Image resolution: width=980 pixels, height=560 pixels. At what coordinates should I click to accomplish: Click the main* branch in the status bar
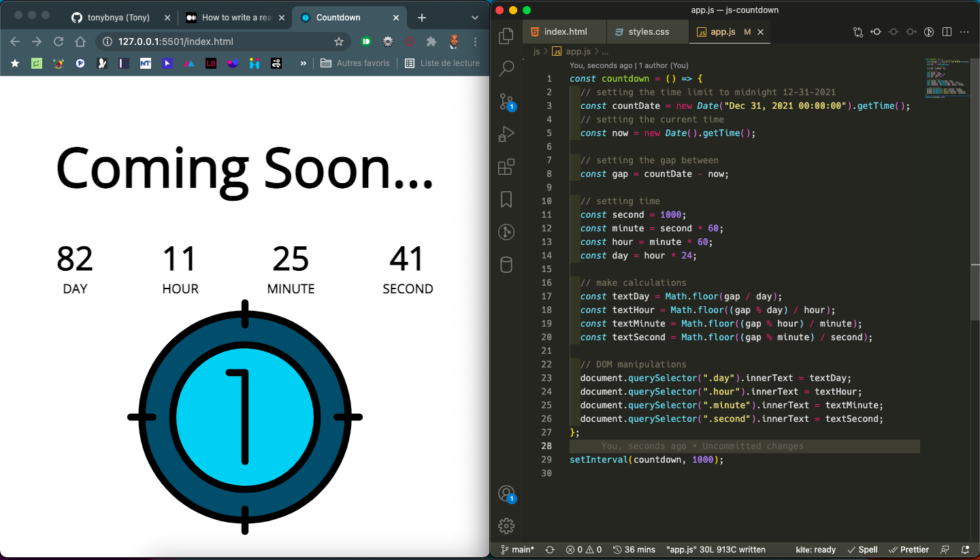pyautogui.click(x=517, y=549)
